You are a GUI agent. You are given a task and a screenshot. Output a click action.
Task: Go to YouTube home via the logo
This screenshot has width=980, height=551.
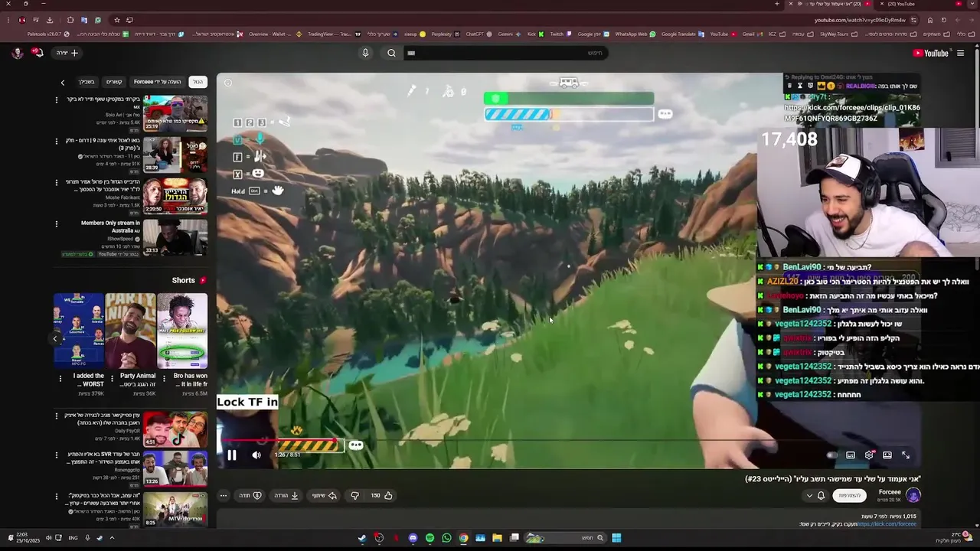[x=931, y=53]
